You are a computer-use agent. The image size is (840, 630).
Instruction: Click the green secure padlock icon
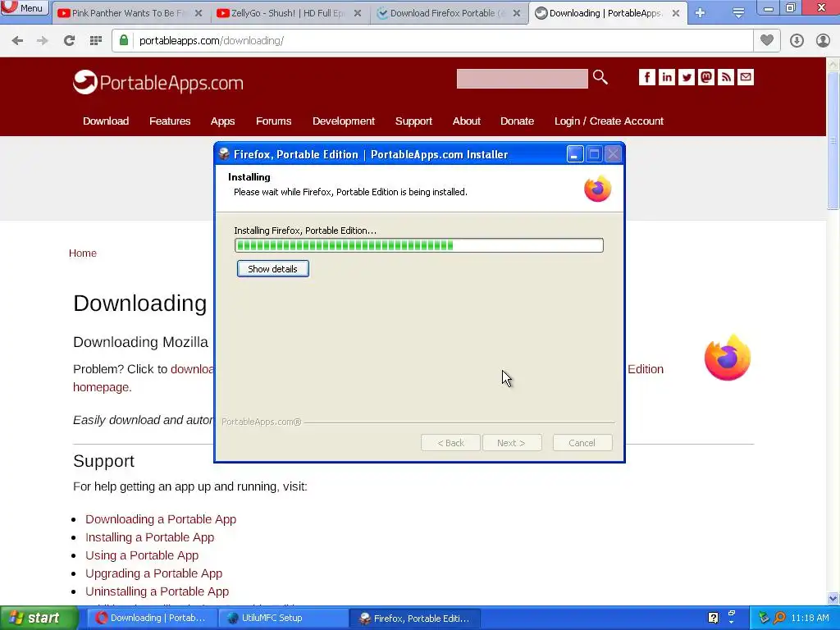(124, 40)
